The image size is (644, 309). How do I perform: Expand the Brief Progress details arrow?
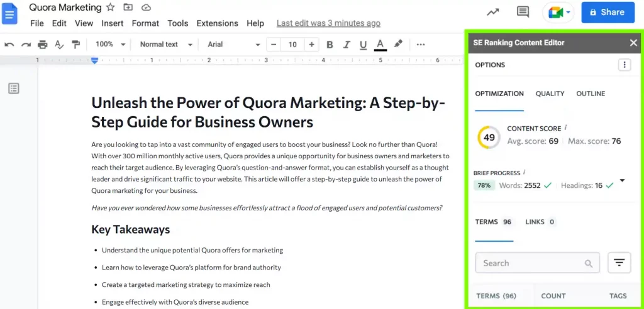click(x=622, y=180)
